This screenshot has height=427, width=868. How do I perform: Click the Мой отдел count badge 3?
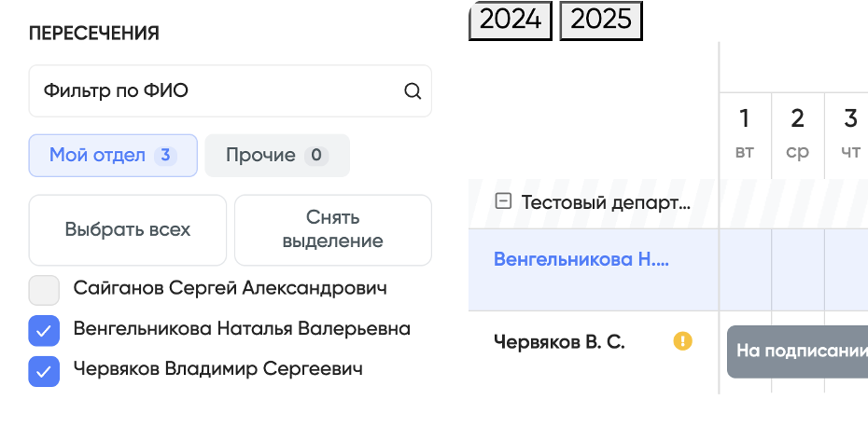click(165, 156)
